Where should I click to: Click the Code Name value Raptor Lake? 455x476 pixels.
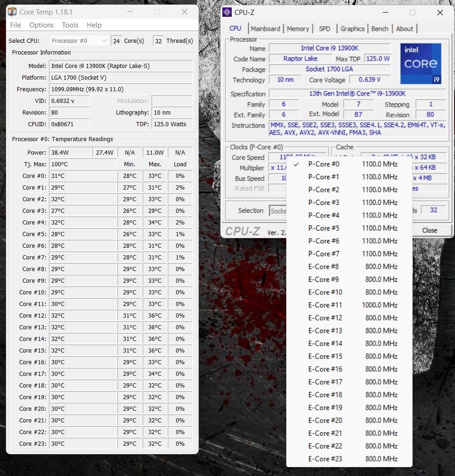click(300, 59)
